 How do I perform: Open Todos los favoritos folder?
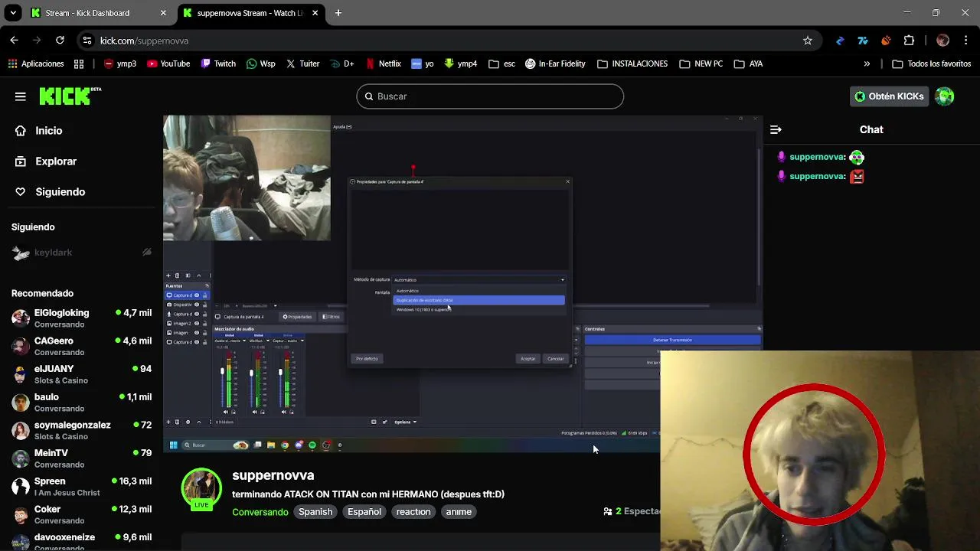point(931,64)
